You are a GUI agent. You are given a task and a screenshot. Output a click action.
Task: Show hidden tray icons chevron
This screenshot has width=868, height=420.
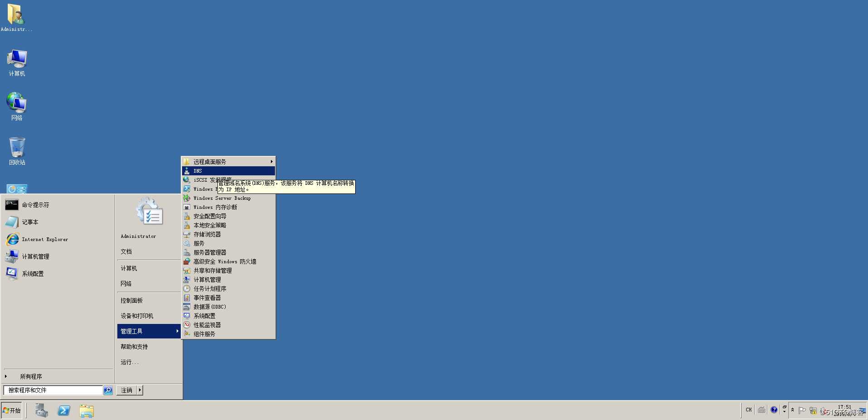[792, 410]
